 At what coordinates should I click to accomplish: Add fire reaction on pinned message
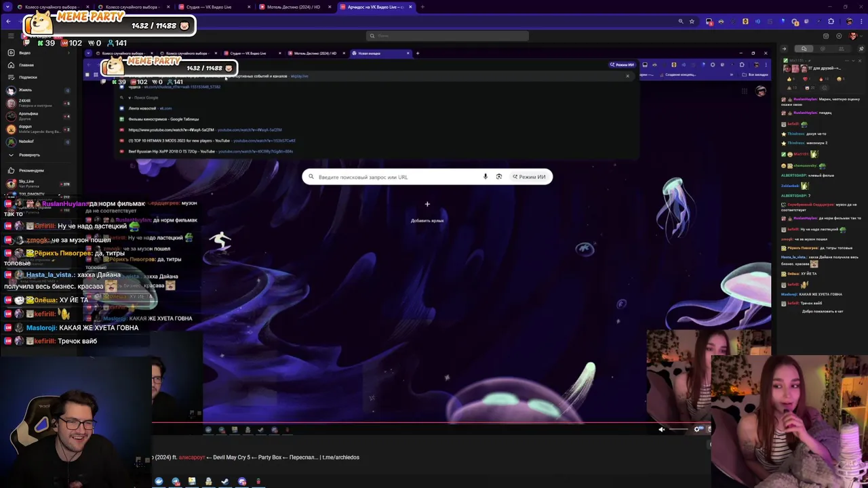(824, 79)
